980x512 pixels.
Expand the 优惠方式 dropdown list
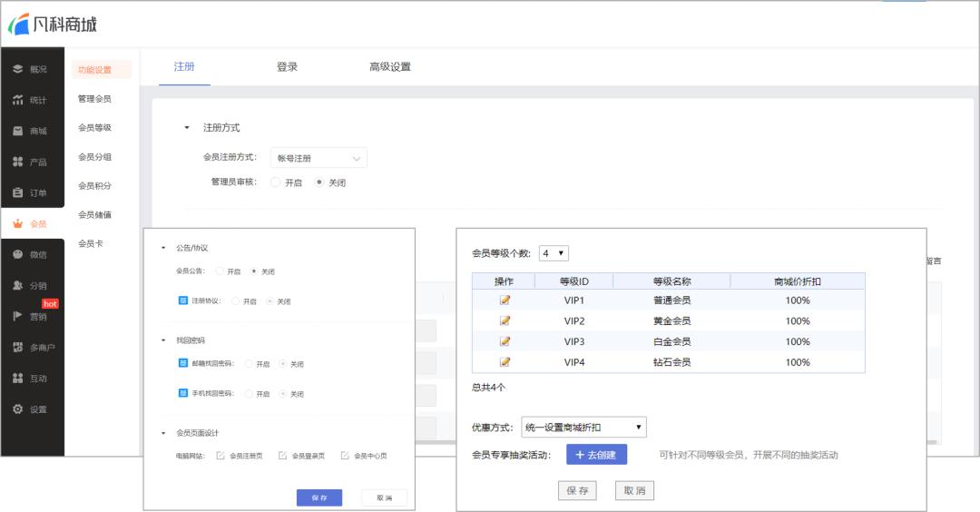(x=583, y=428)
